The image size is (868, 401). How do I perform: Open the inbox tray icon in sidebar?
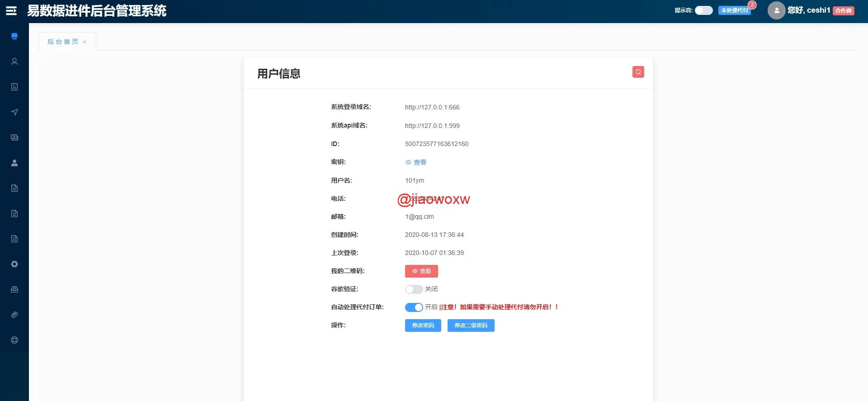click(x=14, y=289)
